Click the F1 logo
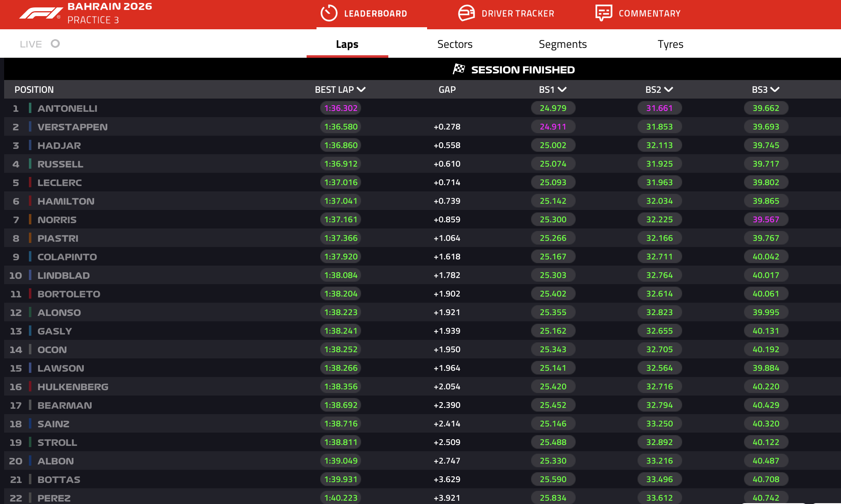Viewport: 841px width, 504px height. click(x=41, y=13)
